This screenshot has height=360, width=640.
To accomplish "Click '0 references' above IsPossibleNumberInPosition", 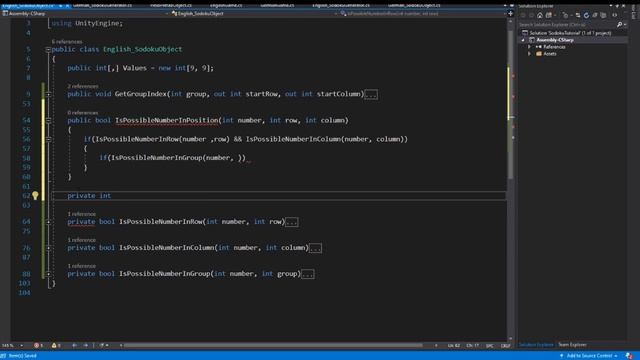I will coord(83,113).
